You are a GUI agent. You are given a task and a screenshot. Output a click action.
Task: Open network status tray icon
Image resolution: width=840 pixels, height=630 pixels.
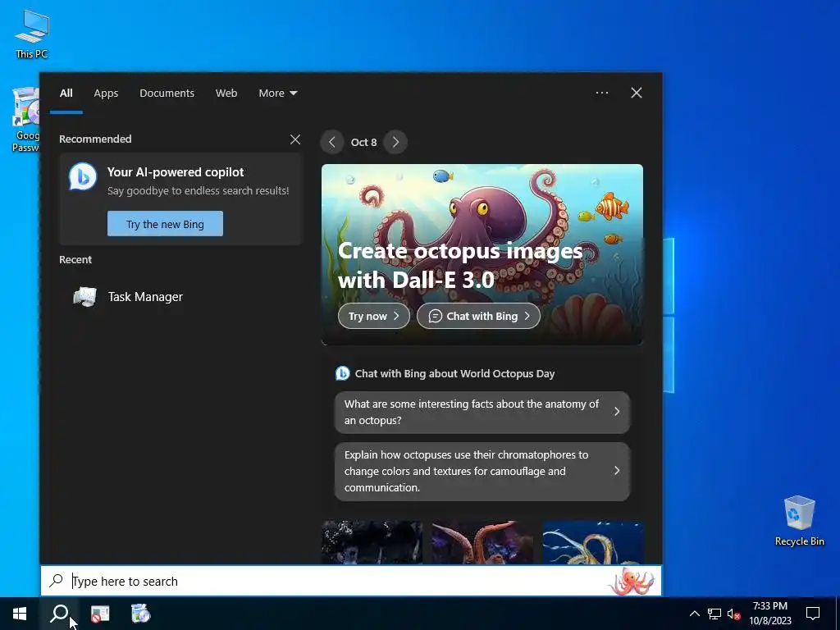coord(714,614)
